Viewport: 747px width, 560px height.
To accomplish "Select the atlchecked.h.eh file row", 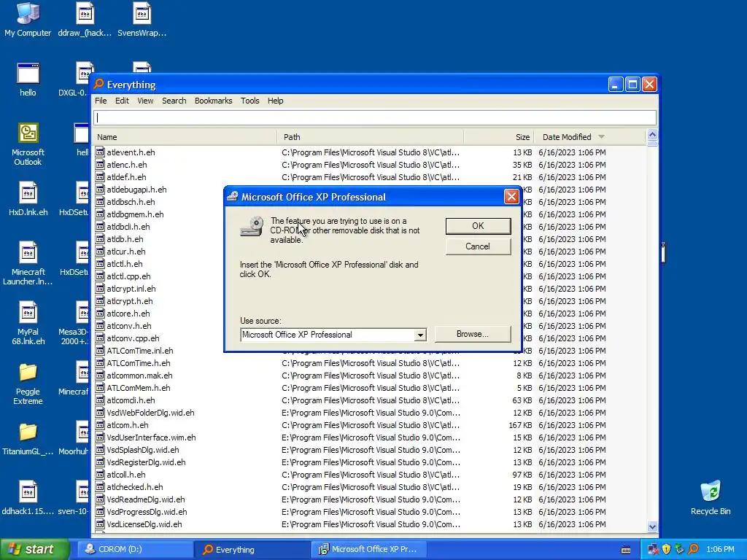I will [x=368, y=486].
